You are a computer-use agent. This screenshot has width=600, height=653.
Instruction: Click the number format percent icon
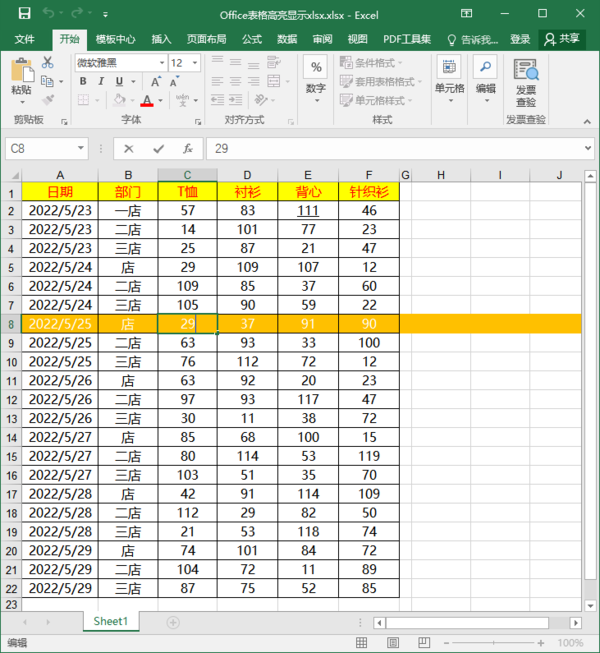click(315, 68)
